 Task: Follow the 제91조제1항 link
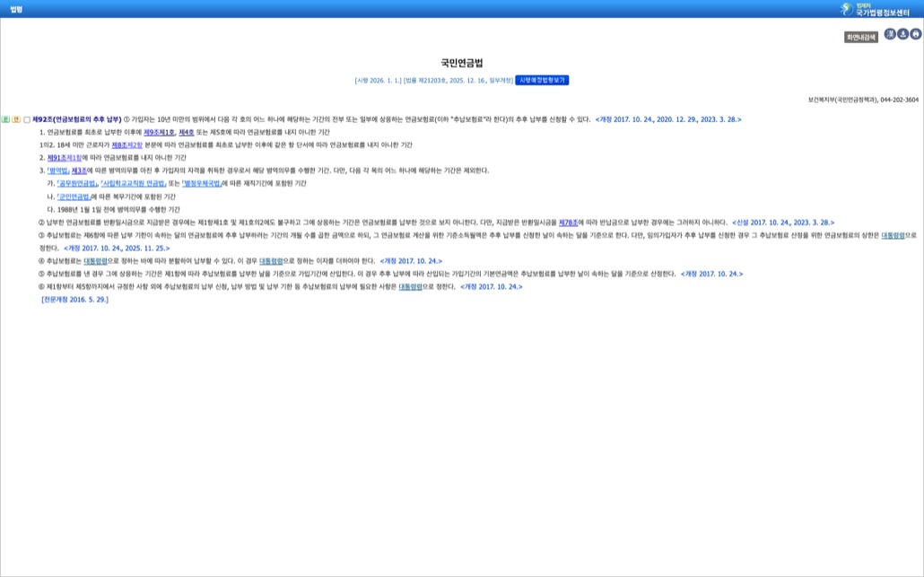click(65, 158)
